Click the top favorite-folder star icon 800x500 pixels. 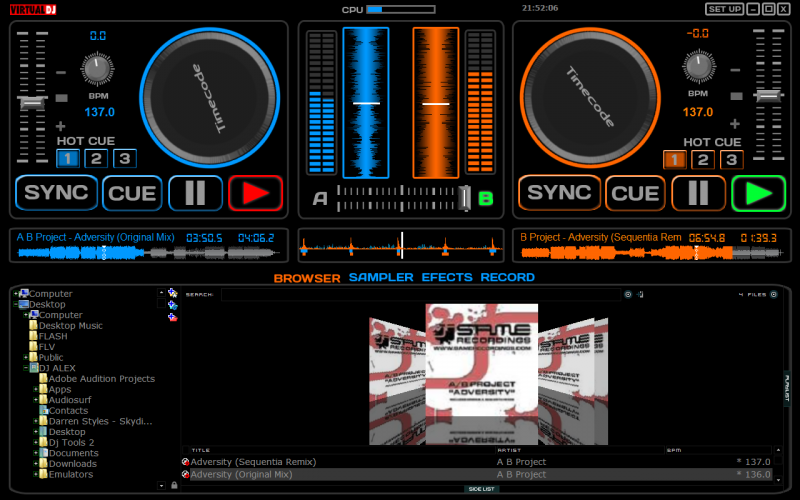[173, 293]
